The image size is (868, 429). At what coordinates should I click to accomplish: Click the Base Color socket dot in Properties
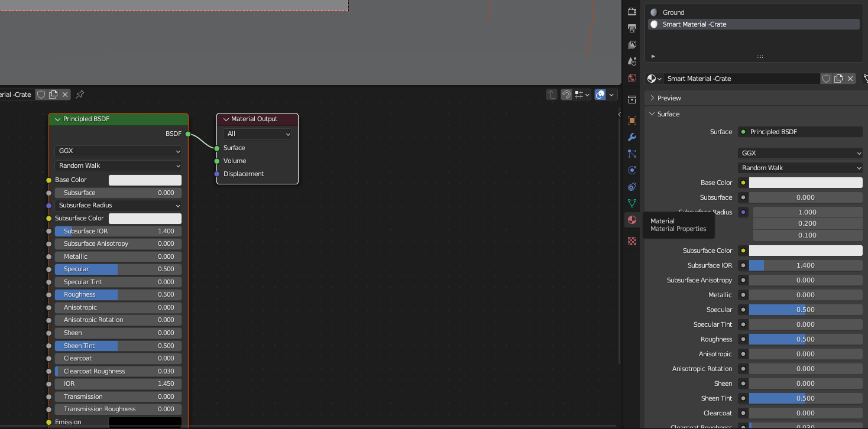pyautogui.click(x=743, y=183)
